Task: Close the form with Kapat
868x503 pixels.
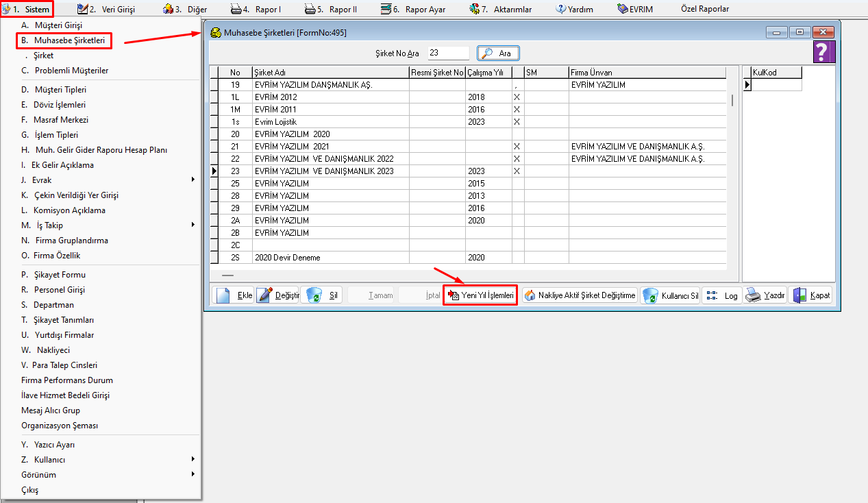Action: coord(811,295)
